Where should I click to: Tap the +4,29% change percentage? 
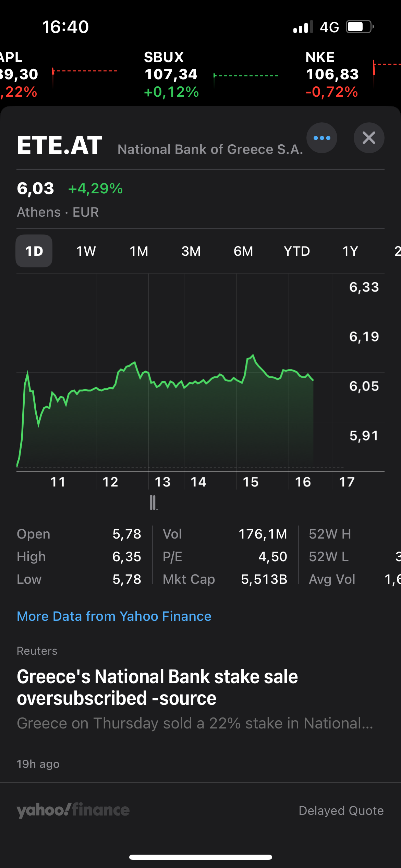click(x=96, y=189)
